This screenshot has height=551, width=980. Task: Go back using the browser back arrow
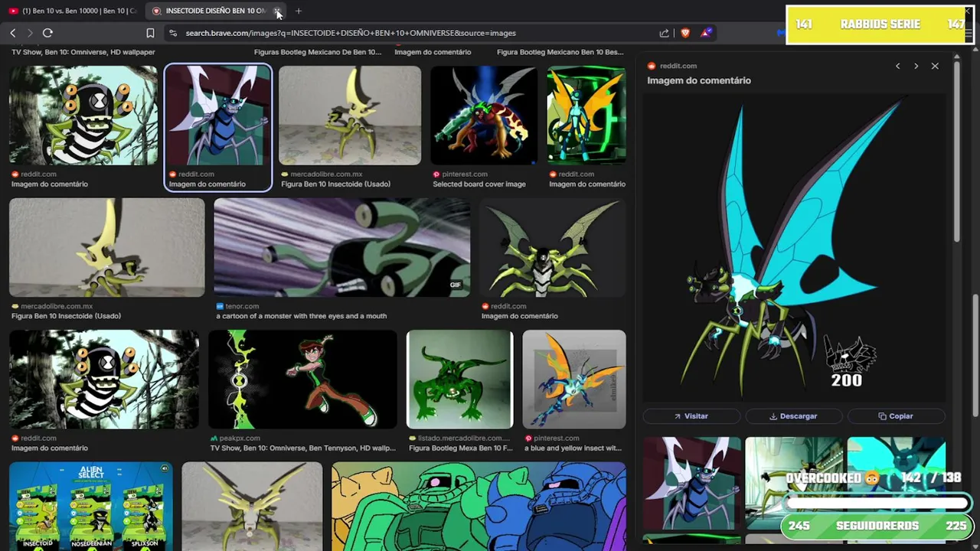point(13,33)
